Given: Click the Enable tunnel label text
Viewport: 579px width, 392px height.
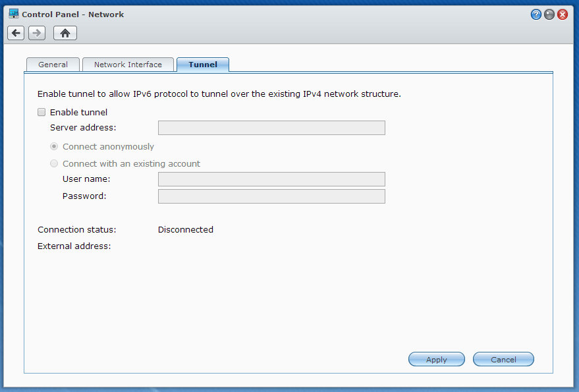Looking at the screenshot, I should click(x=78, y=112).
